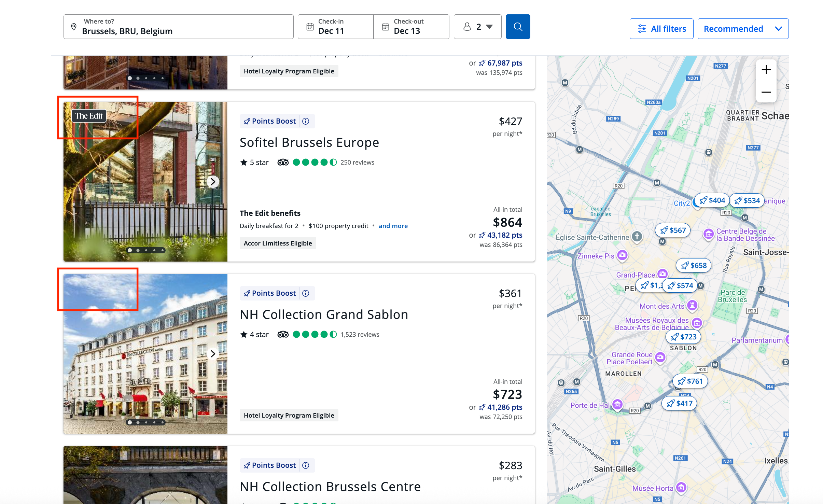Image resolution: width=823 pixels, height=504 pixels.
Task: Click Hotel Loyalty Program Eligible tag for NH Grand Sablon
Action: coord(289,415)
